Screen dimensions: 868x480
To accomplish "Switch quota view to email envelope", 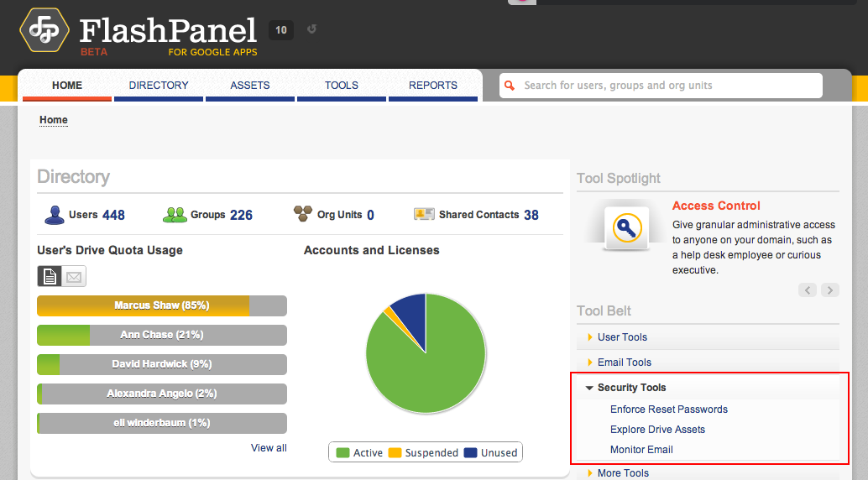I will click(x=74, y=276).
